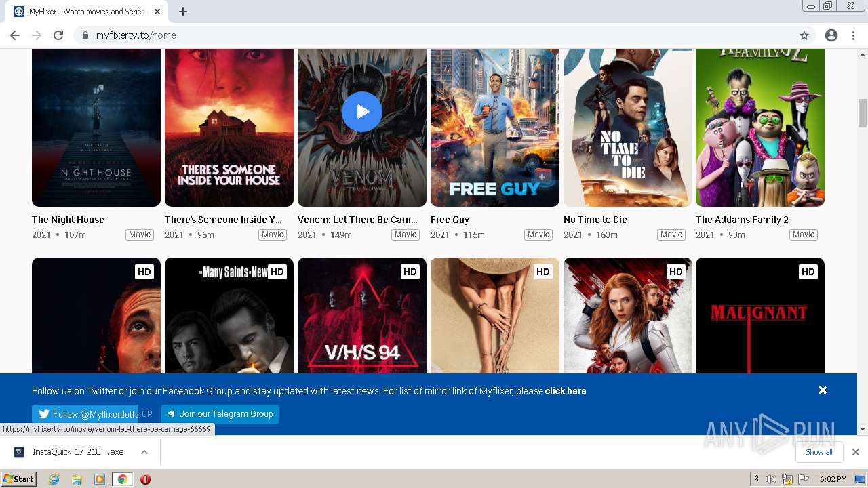
Task: Play Venom: Let There Be Carnage trailer button
Action: click(x=362, y=112)
